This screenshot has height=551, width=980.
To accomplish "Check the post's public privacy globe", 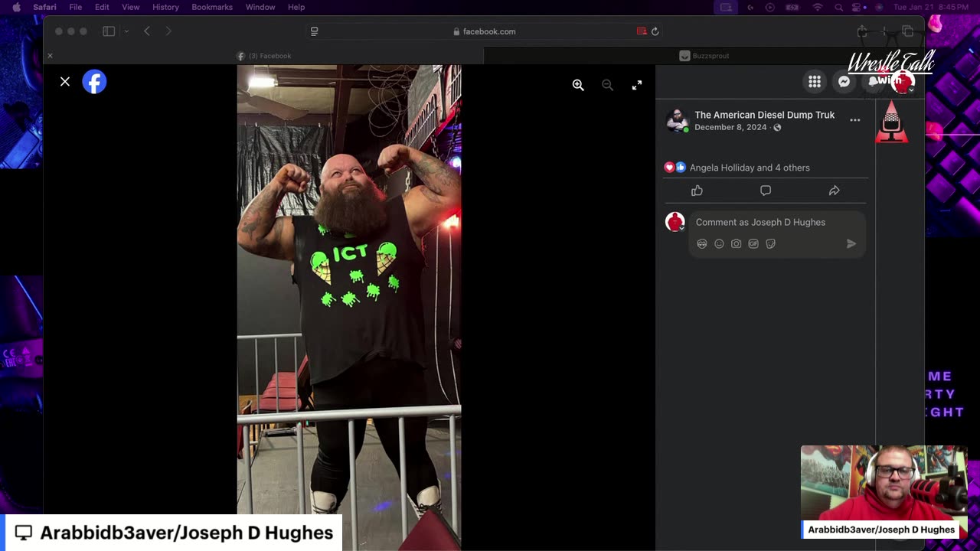I will click(x=777, y=128).
